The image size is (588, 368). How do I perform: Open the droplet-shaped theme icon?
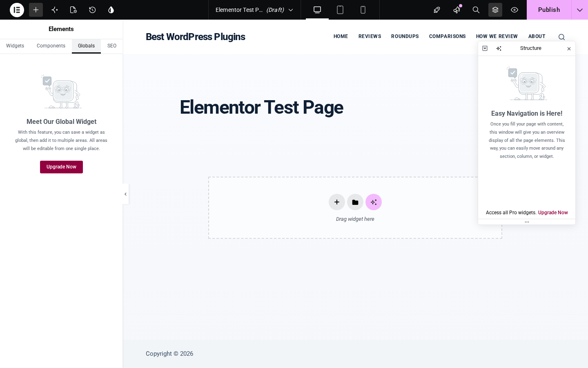[x=111, y=10]
